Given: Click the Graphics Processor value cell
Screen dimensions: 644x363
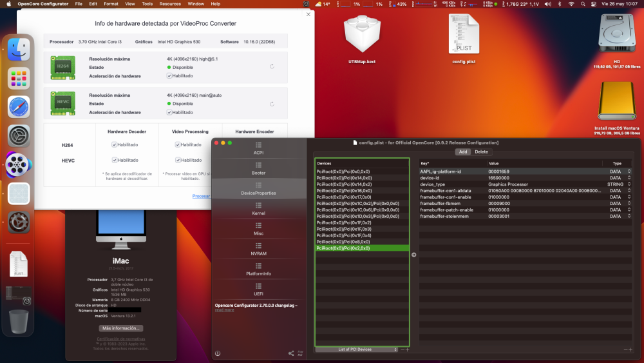Looking at the screenshot, I should (x=508, y=184).
